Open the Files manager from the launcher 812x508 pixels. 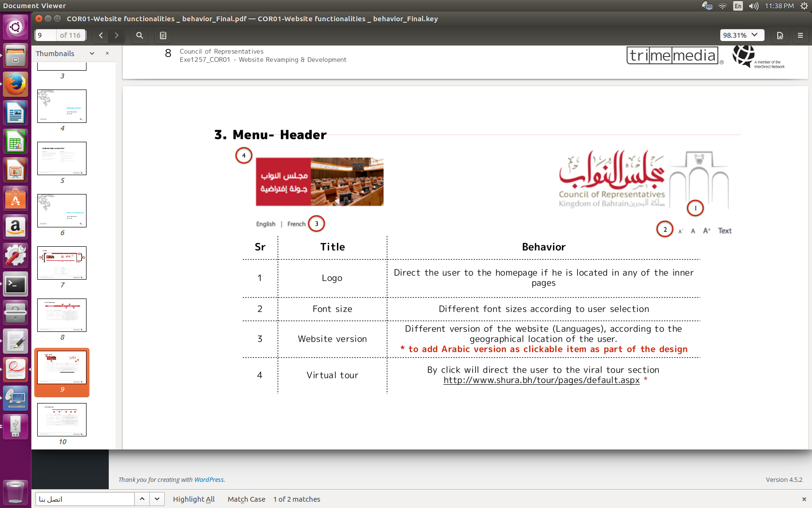15,56
